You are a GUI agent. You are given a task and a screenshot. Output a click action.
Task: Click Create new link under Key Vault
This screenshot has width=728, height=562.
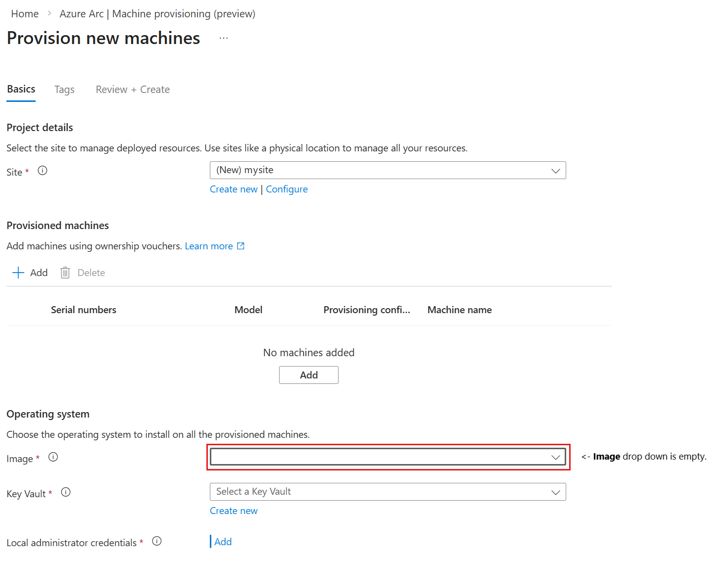tap(234, 511)
